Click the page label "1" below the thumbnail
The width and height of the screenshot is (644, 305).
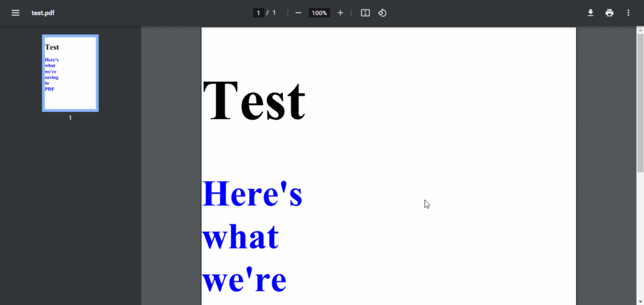[70, 118]
